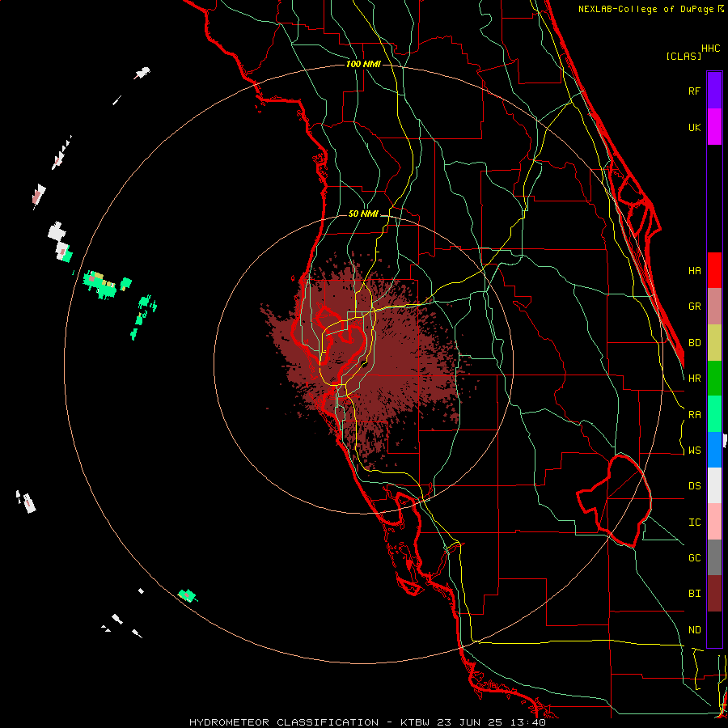
Task: Click the 'HHC' product label
Action: (711, 49)
